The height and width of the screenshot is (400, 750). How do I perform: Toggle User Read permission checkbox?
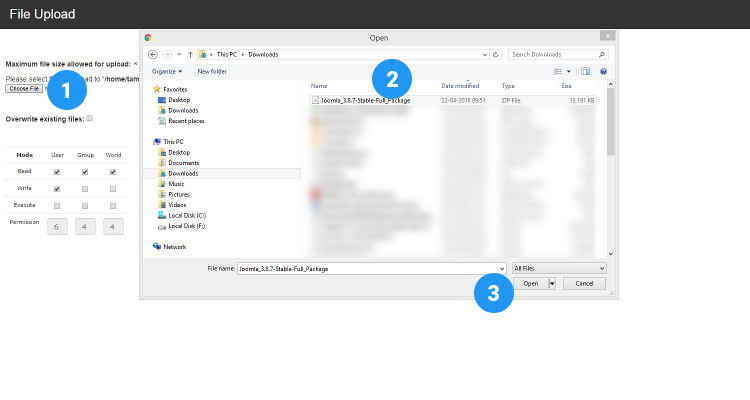[x=57, y=172]
